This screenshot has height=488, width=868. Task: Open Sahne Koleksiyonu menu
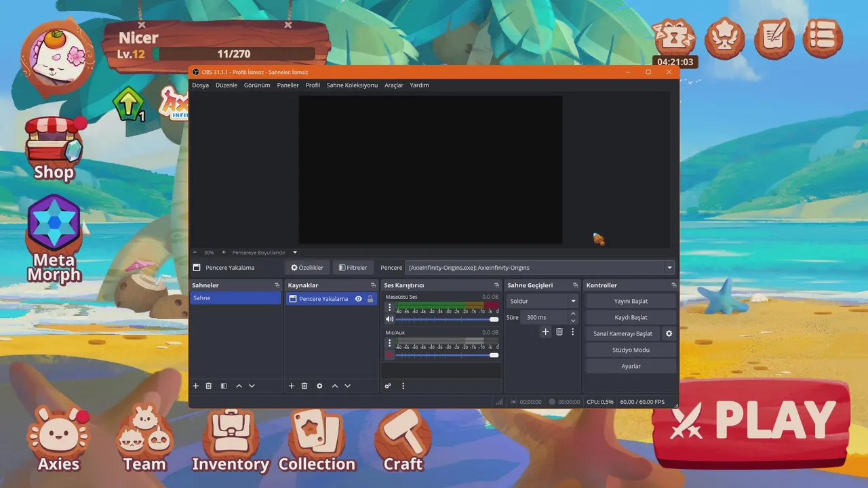[352, 85]
